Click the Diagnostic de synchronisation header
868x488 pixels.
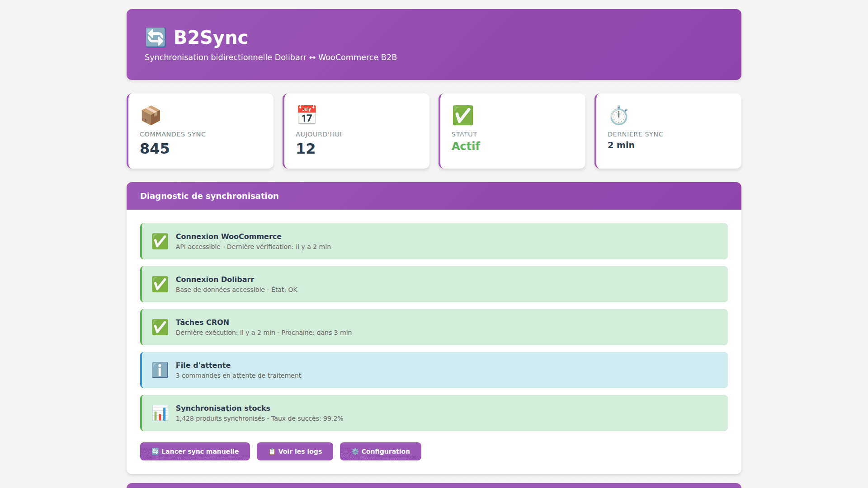click(209, 196)
